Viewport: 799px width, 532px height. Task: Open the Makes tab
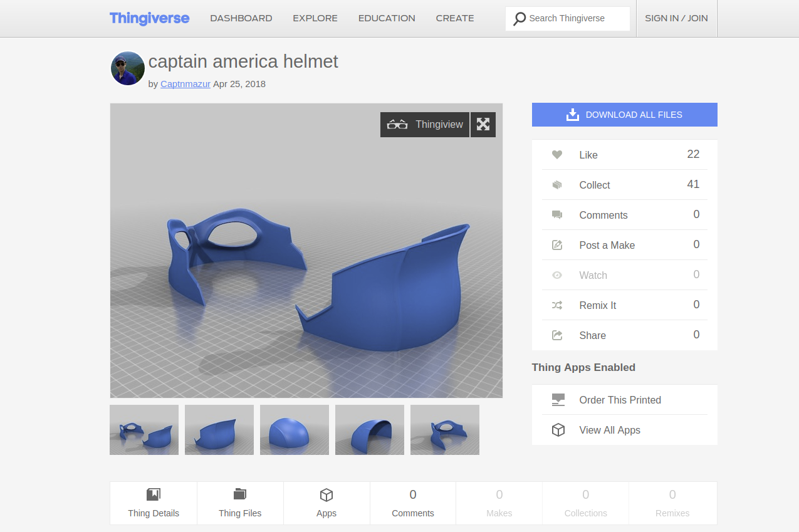(499, 503)
